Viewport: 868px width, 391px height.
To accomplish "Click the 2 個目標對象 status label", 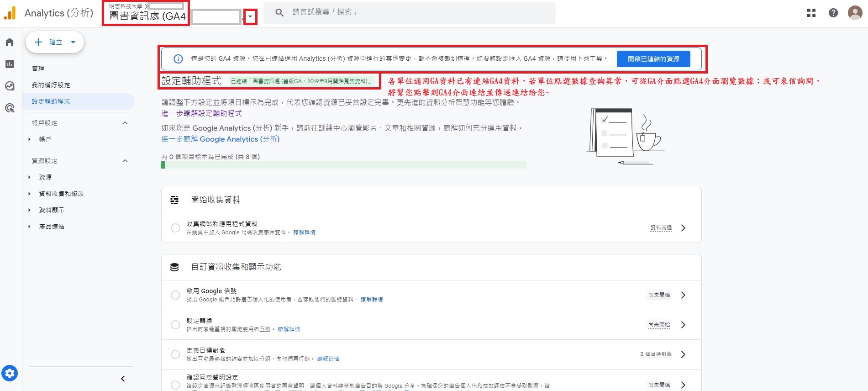I will [656, 354].
